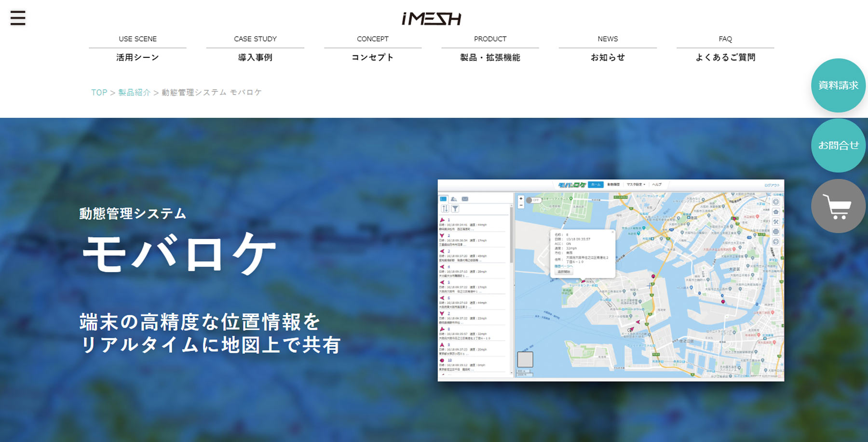Open PRODUCT 製品・拡張機能
This screenshot has height=442, width=868.
click(x=490, y=48)
